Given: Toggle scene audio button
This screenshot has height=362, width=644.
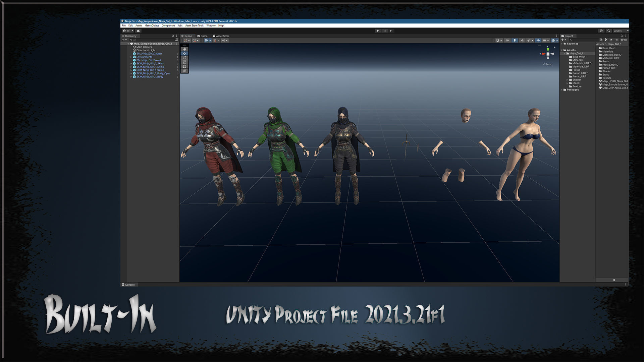Looking at the screenshot, I should point(522,41).
